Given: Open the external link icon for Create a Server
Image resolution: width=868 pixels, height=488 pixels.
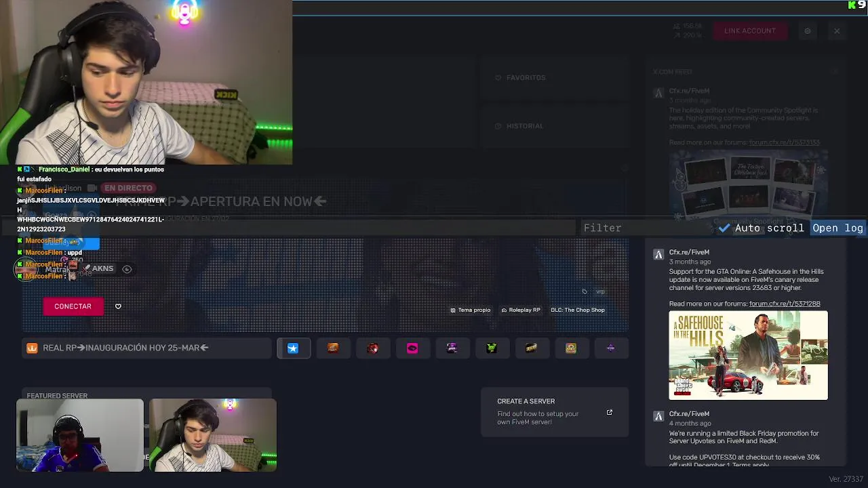Looking at the screenshot, I should click(610, 412).
